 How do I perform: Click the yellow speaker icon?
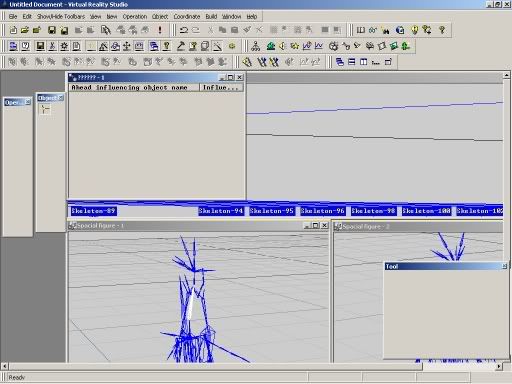click(x=282, y=46)
